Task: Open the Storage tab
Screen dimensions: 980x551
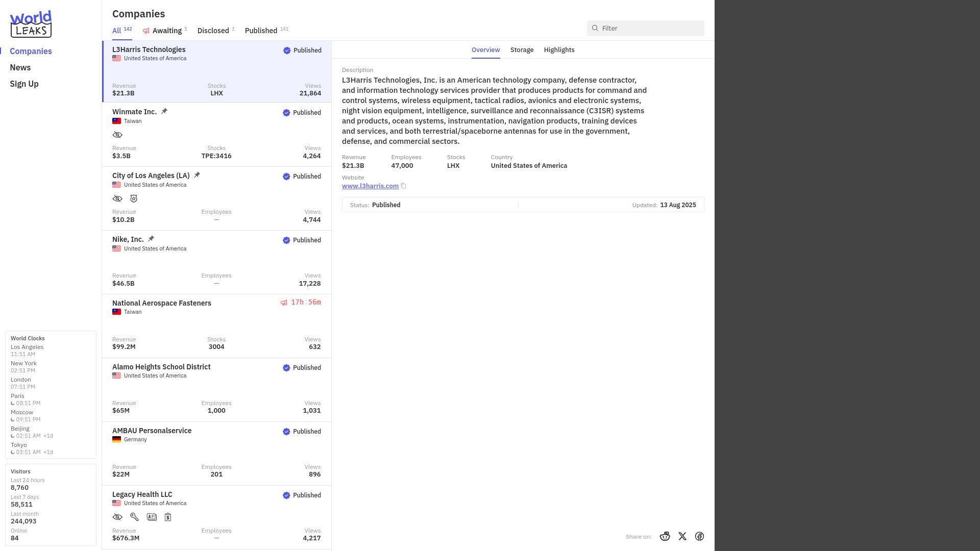Action: (x=522, y=50)
